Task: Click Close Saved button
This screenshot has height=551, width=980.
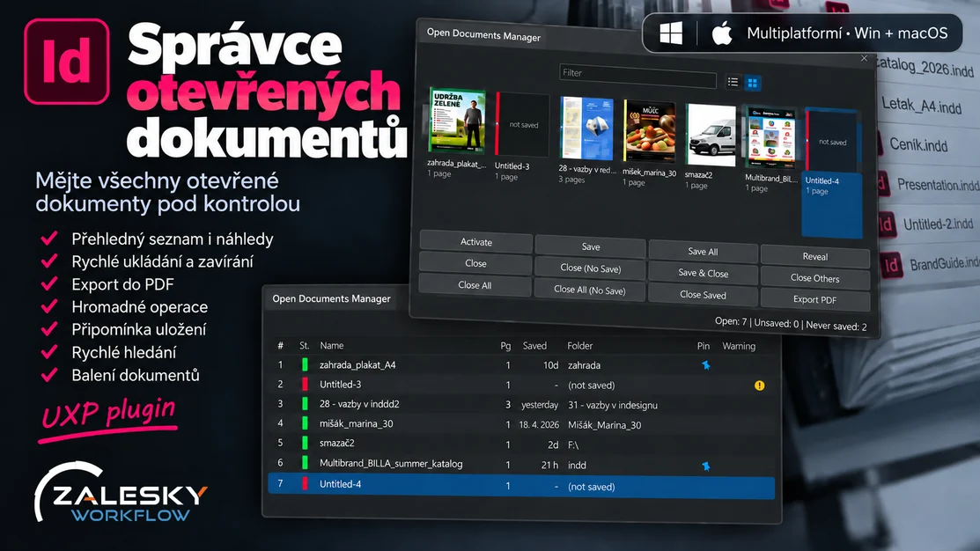Action: pos(704,295)
